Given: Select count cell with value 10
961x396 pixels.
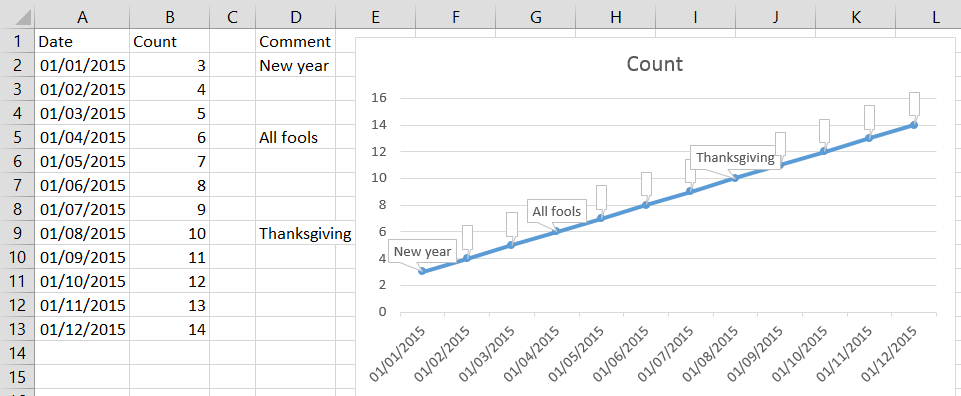Looking at the screenshot, I should click(170, 233).
